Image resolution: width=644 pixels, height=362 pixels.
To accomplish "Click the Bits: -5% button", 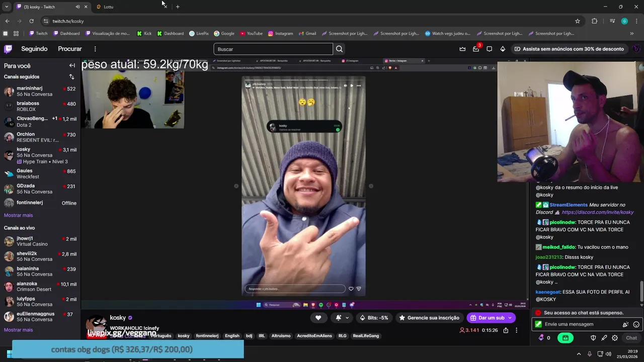I will (374, 318).
